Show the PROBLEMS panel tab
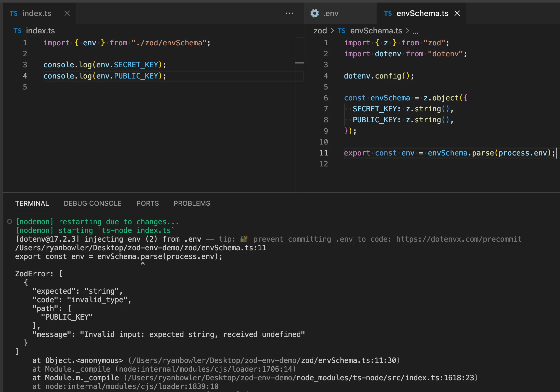The width and height of the screenshot is (560, 392). coord(192,203)
